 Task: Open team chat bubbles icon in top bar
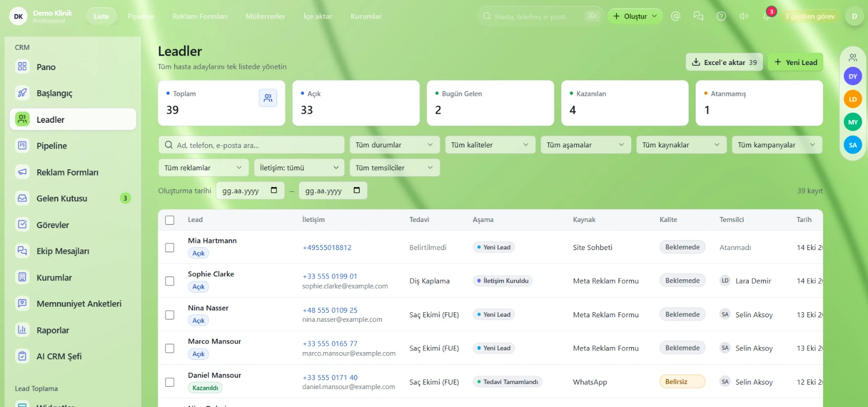point(698,16)
